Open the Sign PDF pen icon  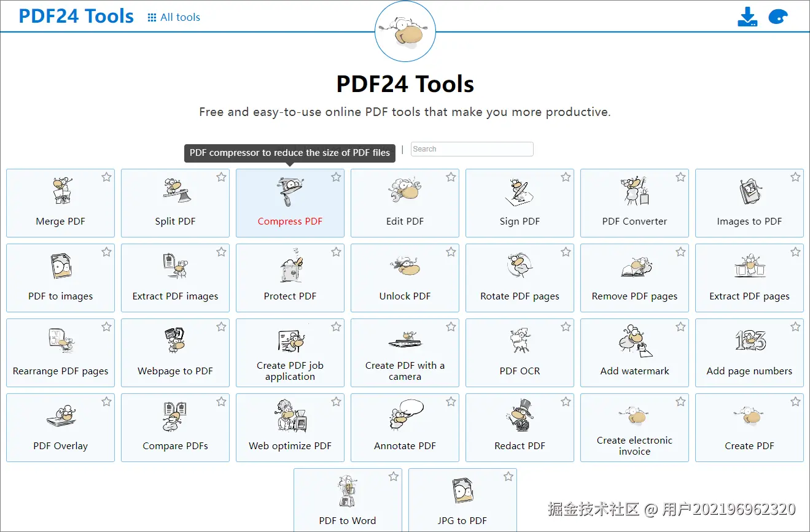coord(520,191)
